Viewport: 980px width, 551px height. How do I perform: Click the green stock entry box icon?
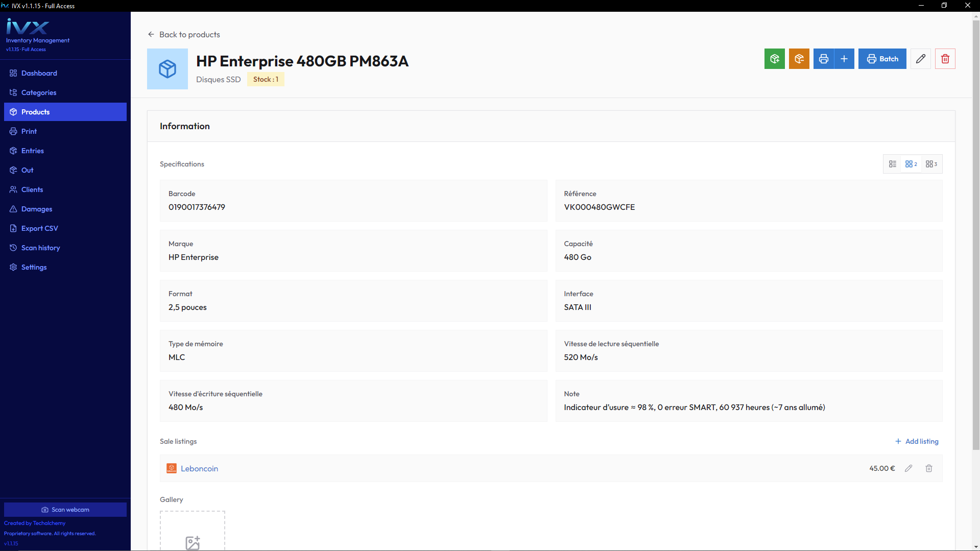(774, 59)
